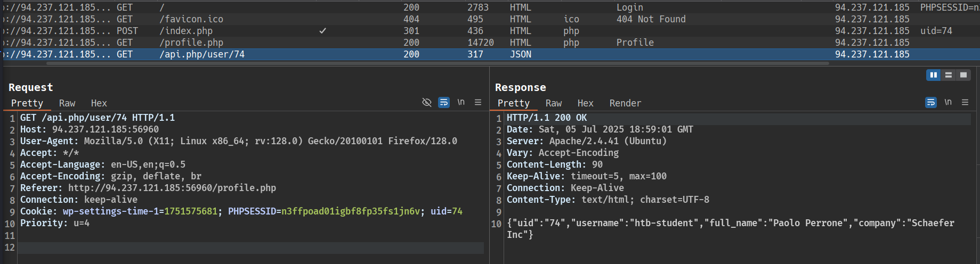980x264 pixels.
Task: Click the empty line 12 in request editor
Action: (250, 247)
